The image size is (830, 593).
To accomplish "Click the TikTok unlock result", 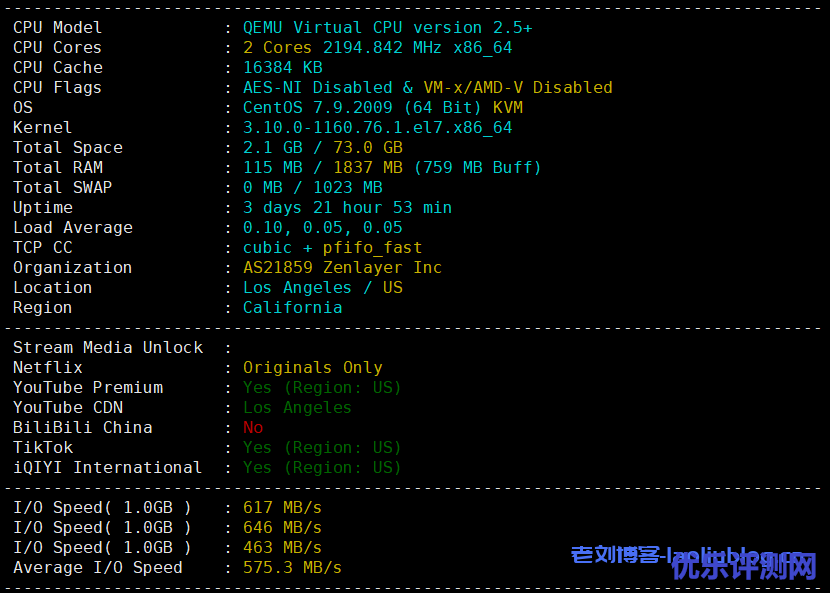I will coord(321,448).
